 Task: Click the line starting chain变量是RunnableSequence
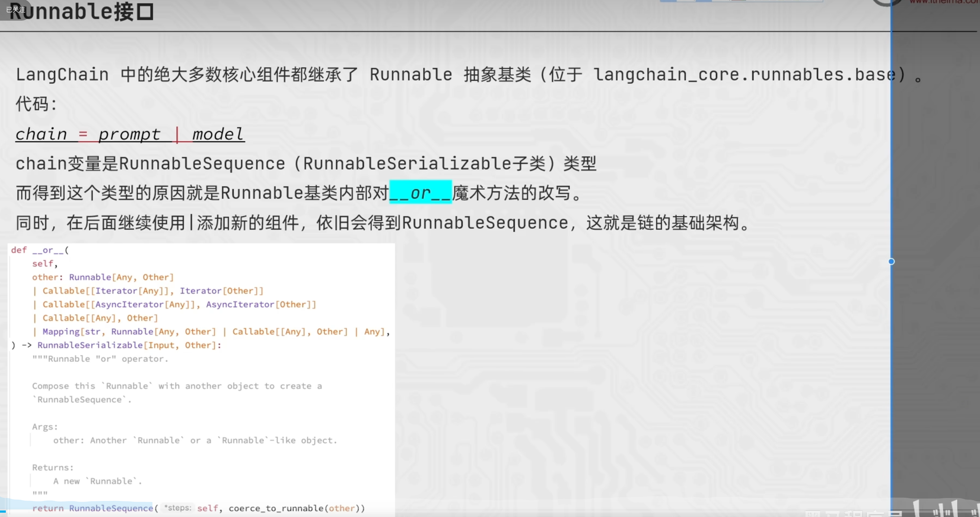point(306,164)
